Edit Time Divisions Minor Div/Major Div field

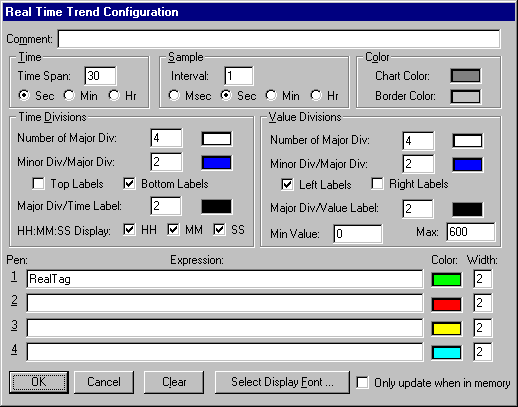pos(166,162)
